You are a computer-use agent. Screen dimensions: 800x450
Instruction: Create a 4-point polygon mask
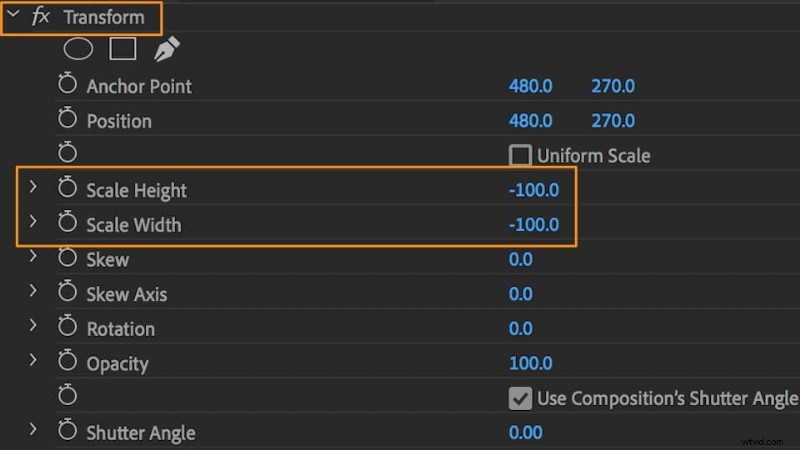(x=122, y=49)
